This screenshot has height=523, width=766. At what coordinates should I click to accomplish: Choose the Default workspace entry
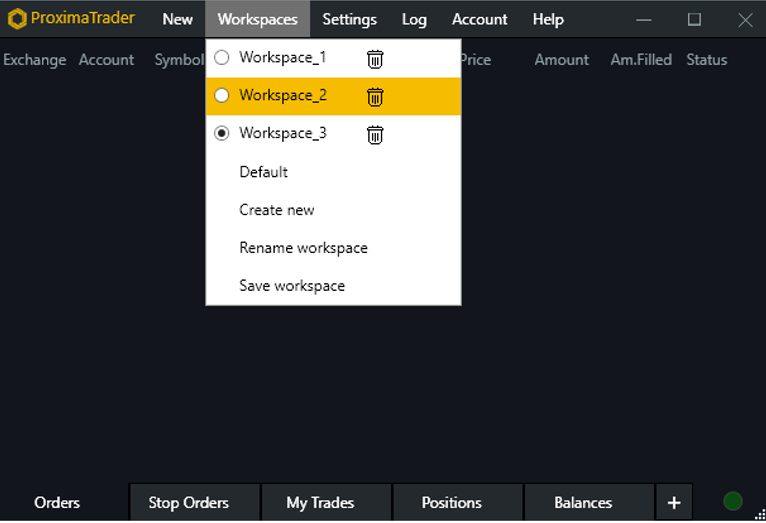coord(333,172)
